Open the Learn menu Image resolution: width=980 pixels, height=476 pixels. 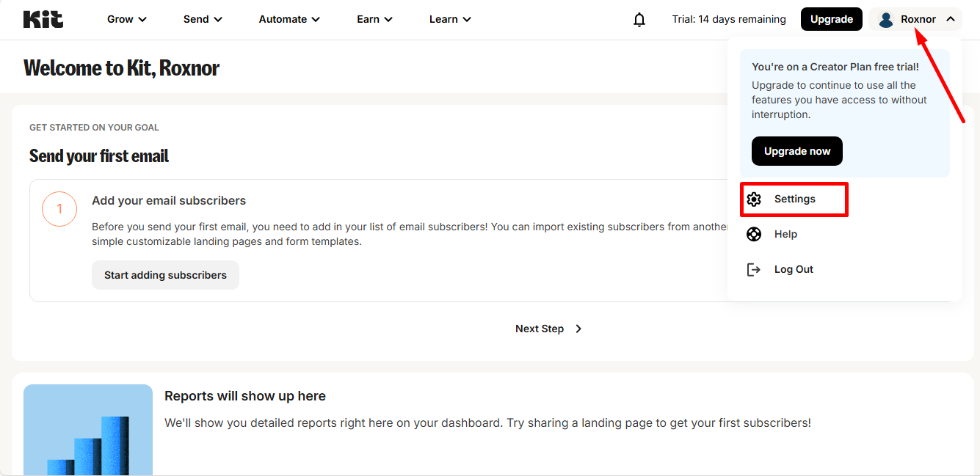tap(450, 19)
